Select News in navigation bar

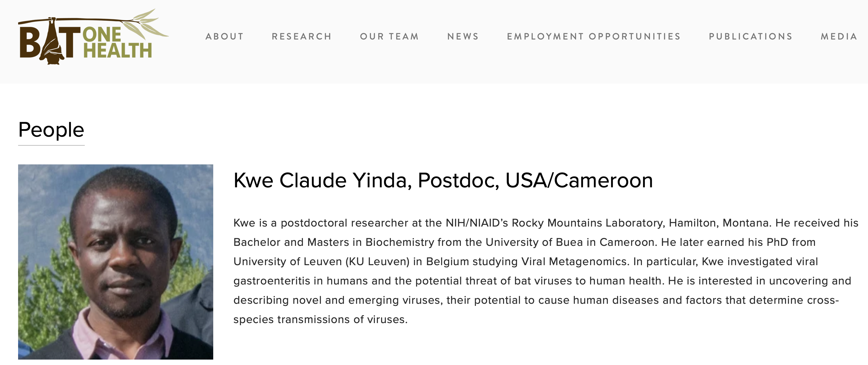click(x=463, y=36)
